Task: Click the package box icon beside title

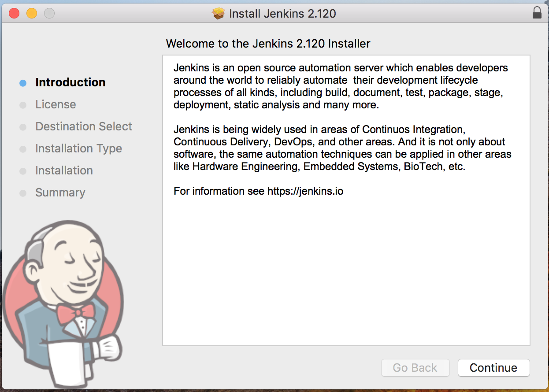Action: 219,14
